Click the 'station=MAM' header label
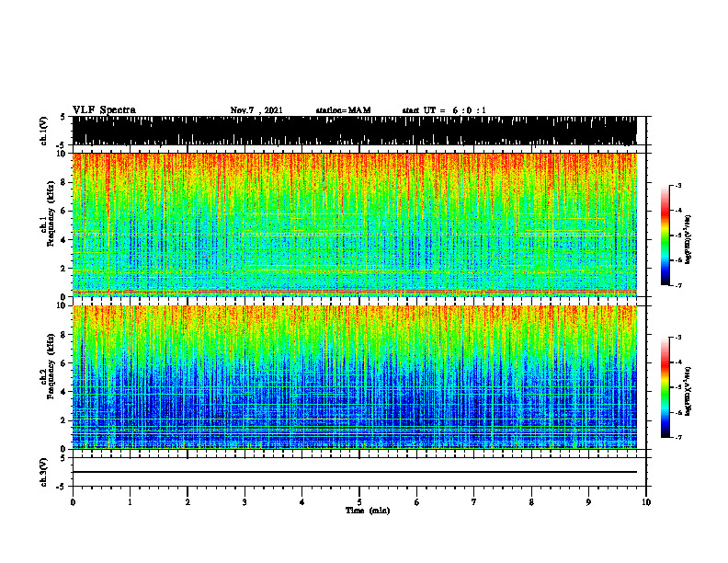 point(343,110)
